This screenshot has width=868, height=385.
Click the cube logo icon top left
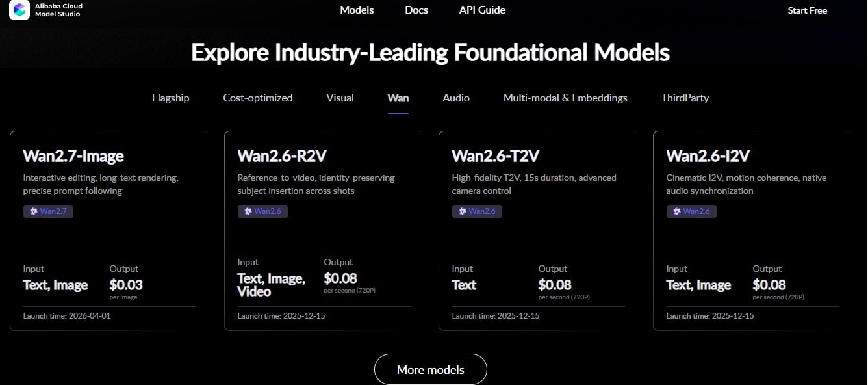(x=19, y=10)
